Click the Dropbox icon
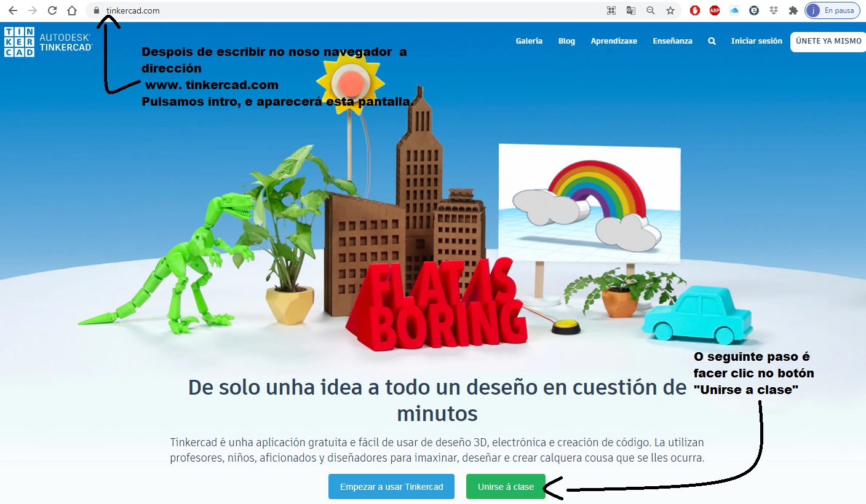 click(x=773, y=10)
